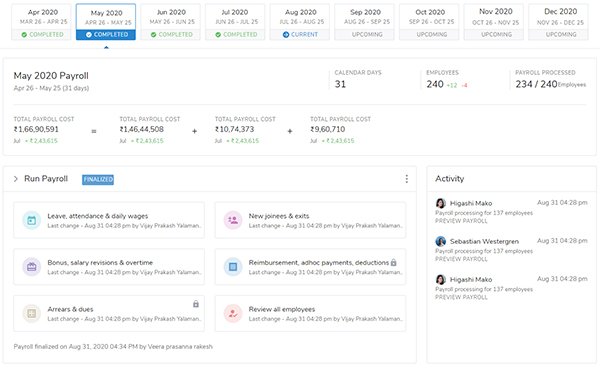Screen dimensions: 600x370
Task: Click the check icon on May 2020 COMPLETED
Action: [89, 35]
